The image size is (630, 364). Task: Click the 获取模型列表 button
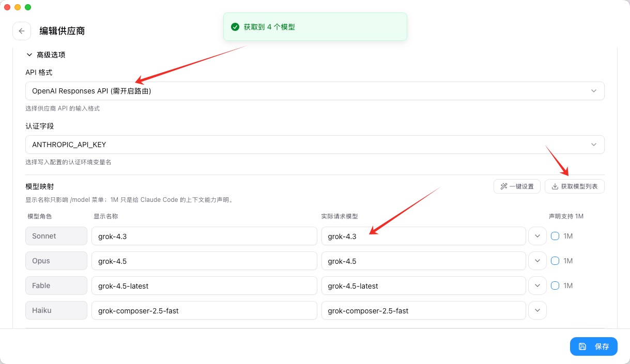575,186
